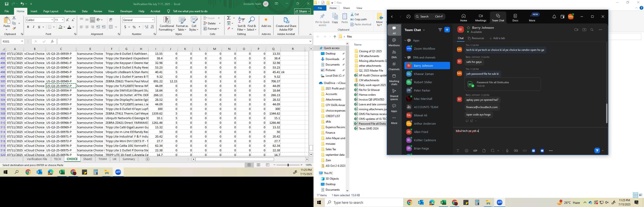The height and width of the screenshot is (207, 644).
Task: Toggle Underline formatting in Excel ribbon
Action: click(39, 27)
